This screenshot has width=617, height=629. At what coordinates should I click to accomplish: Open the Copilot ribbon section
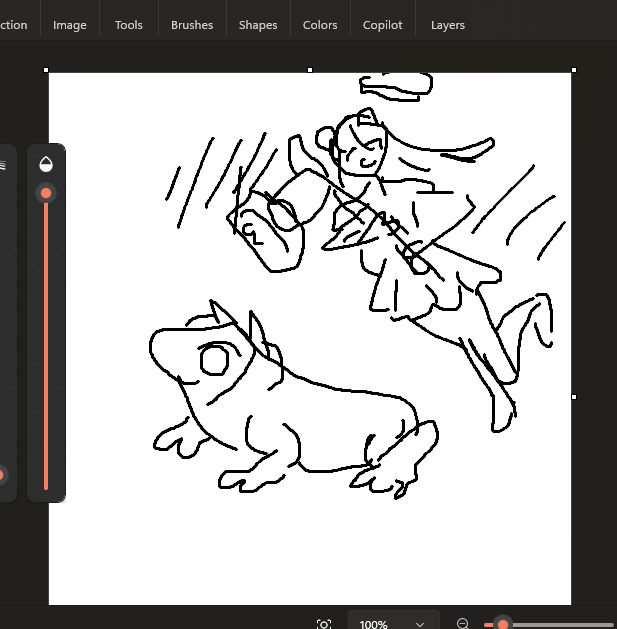click(382, 25)
